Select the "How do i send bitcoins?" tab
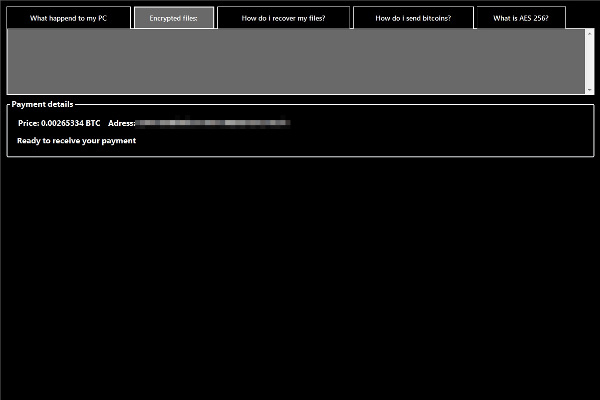 pos(413,18)
